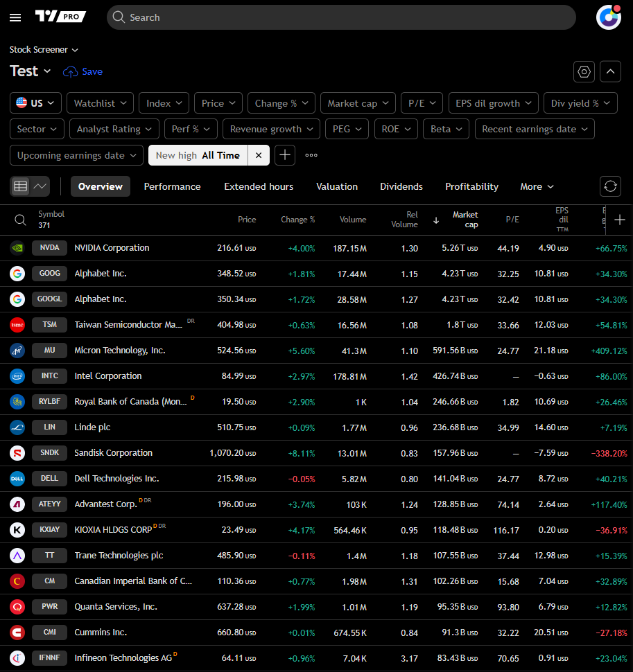Image resolution: width=633 pixels, height=672 pixels.
Task: Click the NVIDIA logo icon
Action: (x=17, y=248)
